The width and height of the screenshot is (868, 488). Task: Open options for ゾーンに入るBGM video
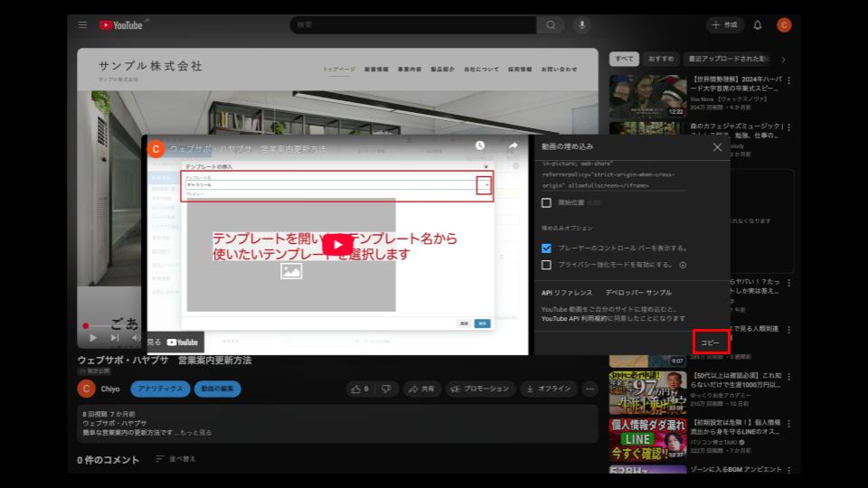(x=788, y=470)
